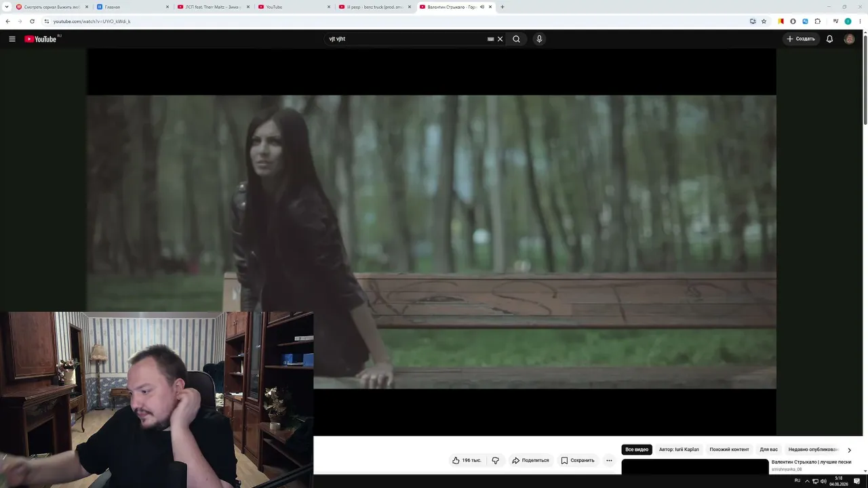Screen dimensions: 868x488
Task: Switch to the plain YouTube tab
Action: coord(294,7)
